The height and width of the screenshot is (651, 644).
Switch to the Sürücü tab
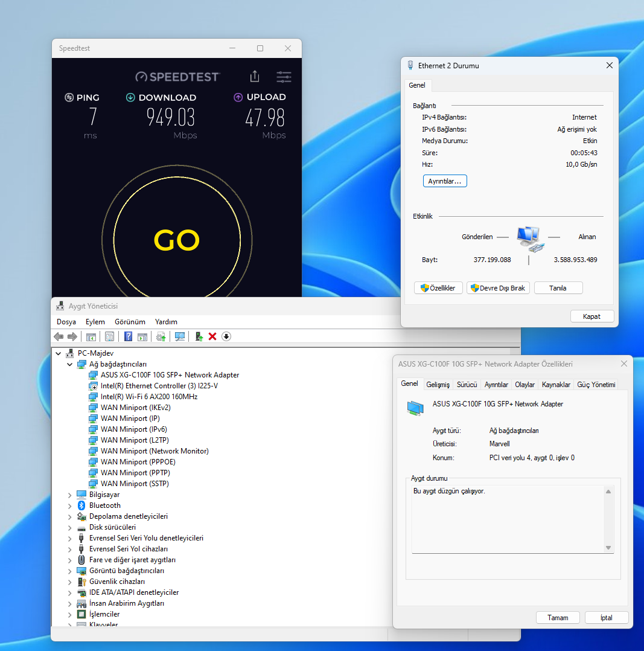tap(467, 385)
